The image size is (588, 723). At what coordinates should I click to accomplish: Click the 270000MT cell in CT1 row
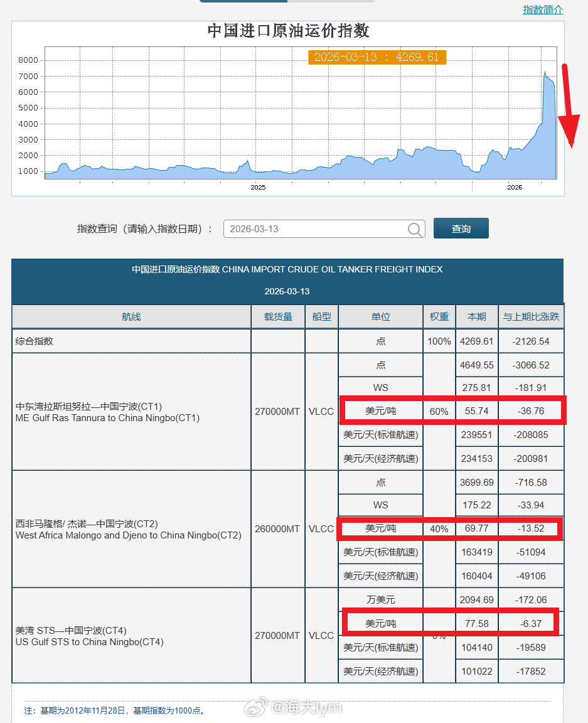pos(277,411)
